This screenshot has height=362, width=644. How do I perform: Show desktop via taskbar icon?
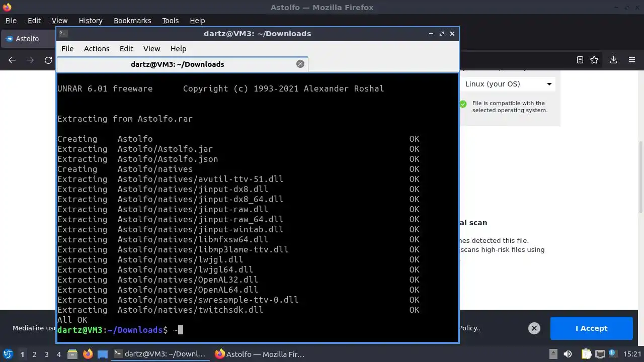pyautogui.click(x=103, y=354)
